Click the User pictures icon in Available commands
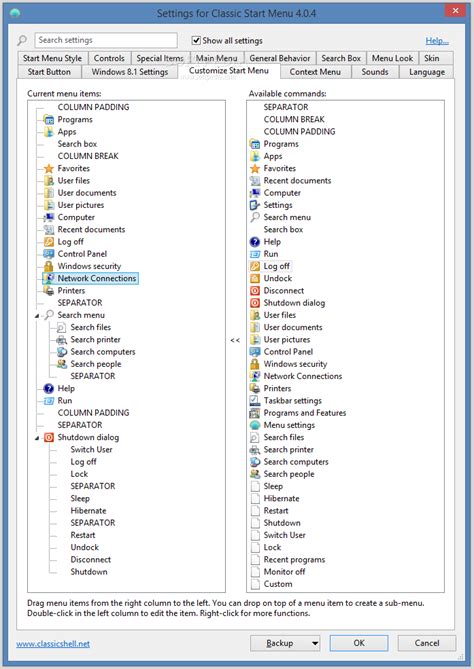Screen dimensions: 474x669 pyautogui.click(x=255, y=340)
